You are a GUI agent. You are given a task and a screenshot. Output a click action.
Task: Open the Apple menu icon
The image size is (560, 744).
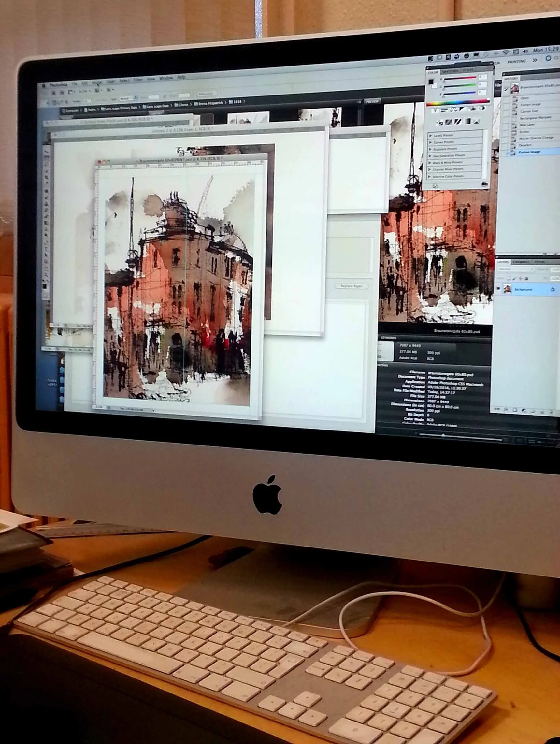[x=44, y=86]
